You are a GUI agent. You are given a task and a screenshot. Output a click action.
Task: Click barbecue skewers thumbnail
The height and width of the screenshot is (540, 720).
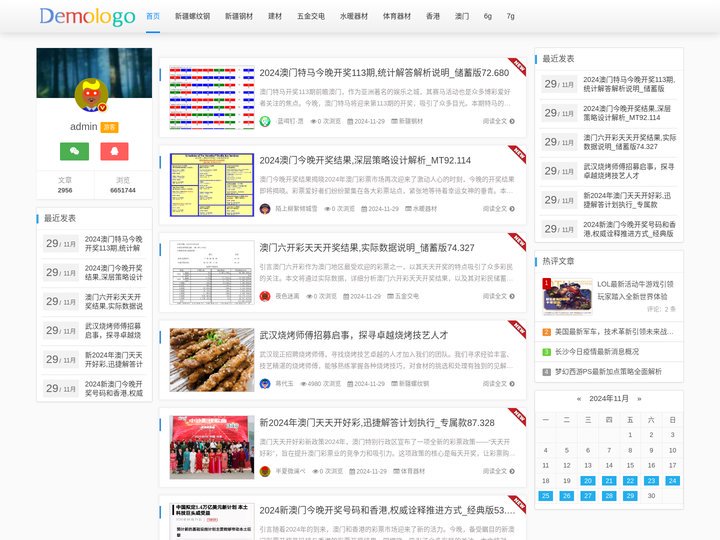[212, 360]
